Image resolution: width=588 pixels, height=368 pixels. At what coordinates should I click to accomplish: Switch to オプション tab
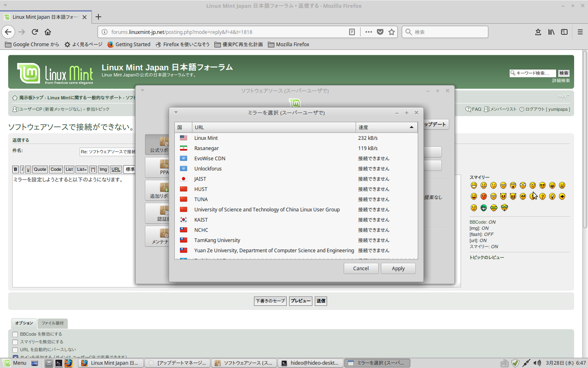tap(24, 323)
